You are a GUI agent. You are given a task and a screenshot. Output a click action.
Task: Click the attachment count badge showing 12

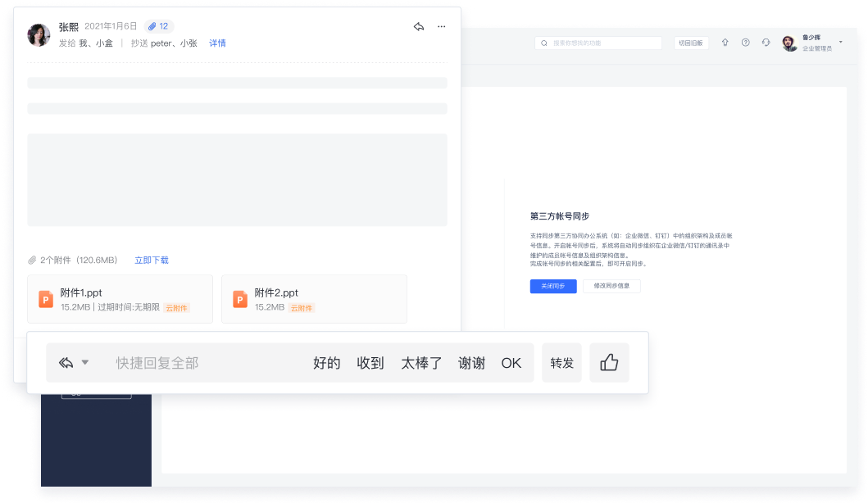point(158,26)
